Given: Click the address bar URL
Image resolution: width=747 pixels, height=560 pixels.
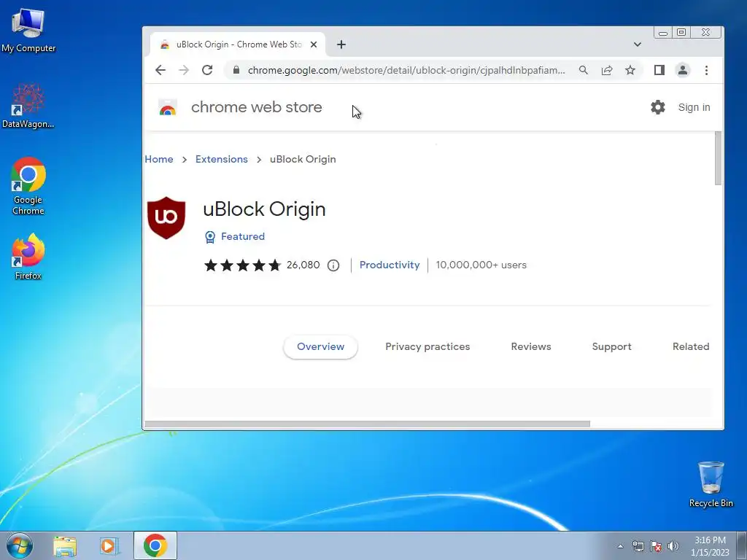Looking at the screenshot, I should 406,71.
